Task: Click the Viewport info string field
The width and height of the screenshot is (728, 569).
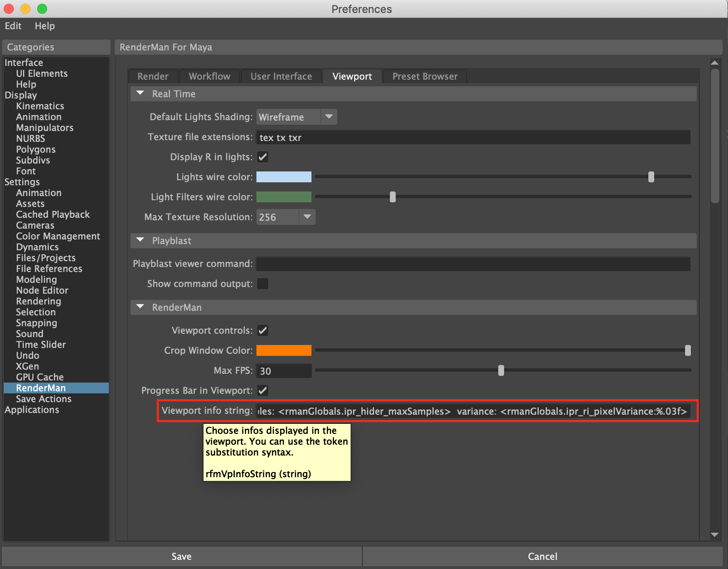Action: pos(473,411)
